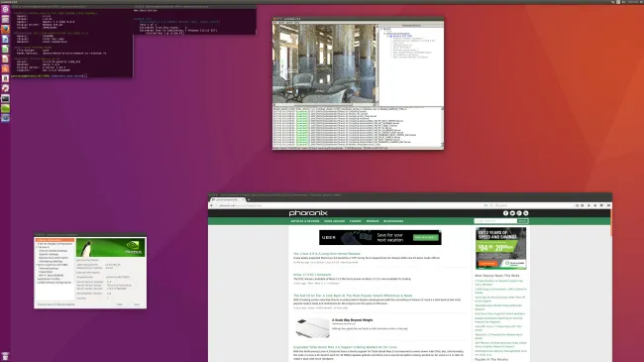Open Firefox from the Ubuntu launcher
644x362 pixels.
(5, 29)
